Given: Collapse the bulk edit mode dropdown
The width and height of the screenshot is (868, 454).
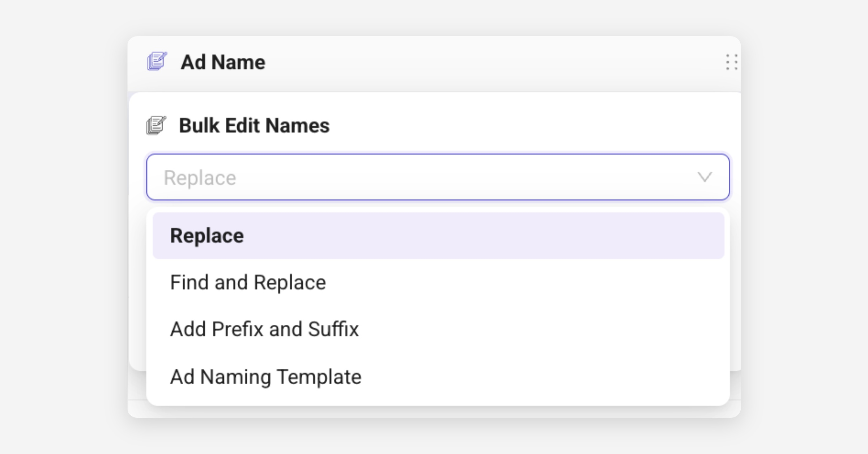Looking at the screenshot, I should [x=704, y=177].
